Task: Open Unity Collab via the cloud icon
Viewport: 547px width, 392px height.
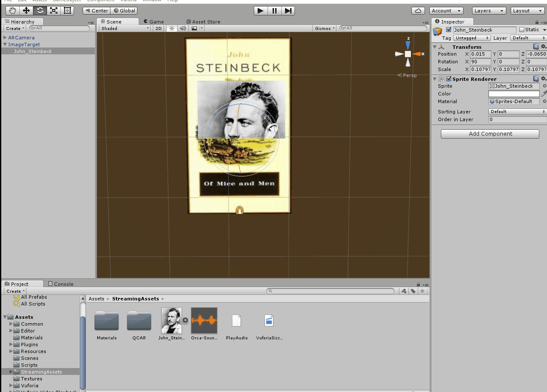Action: (418, 10)
